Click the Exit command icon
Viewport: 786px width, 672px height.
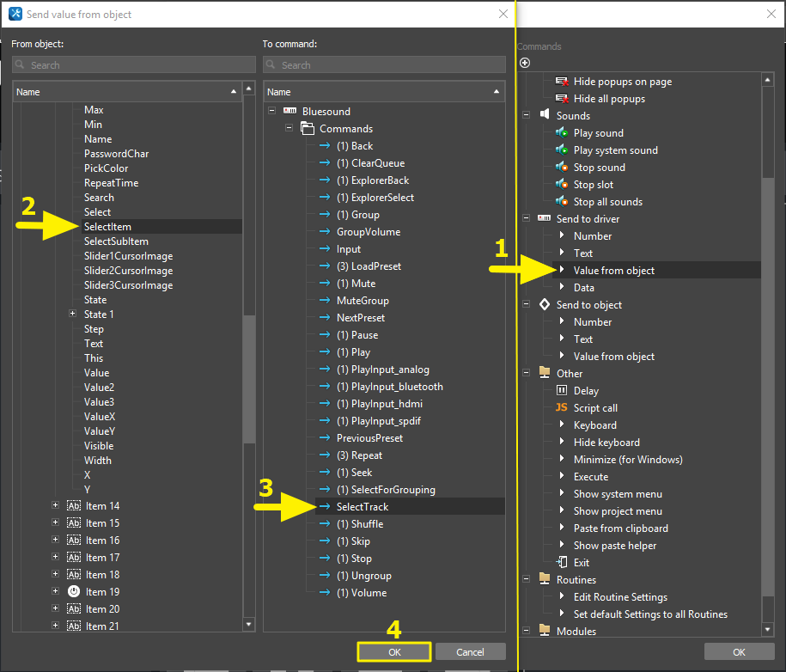pos(562,563)
